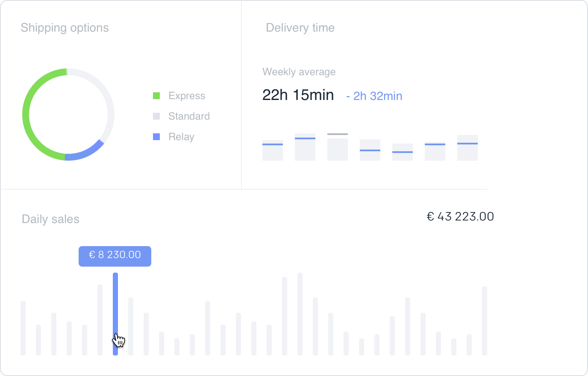This screenshot has height=376, width=588.
Task: Click the € 43 223.00 total sales figure
Action: tap(460, 217)
